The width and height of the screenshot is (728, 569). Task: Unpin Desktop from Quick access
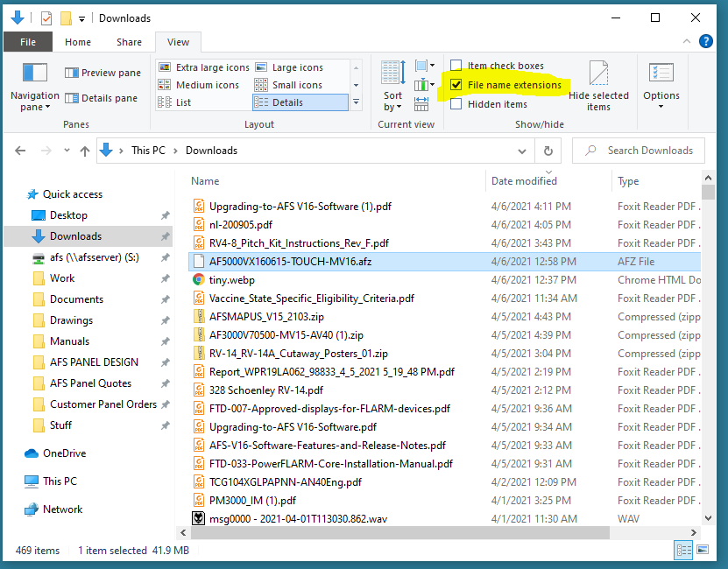point(165,215)
